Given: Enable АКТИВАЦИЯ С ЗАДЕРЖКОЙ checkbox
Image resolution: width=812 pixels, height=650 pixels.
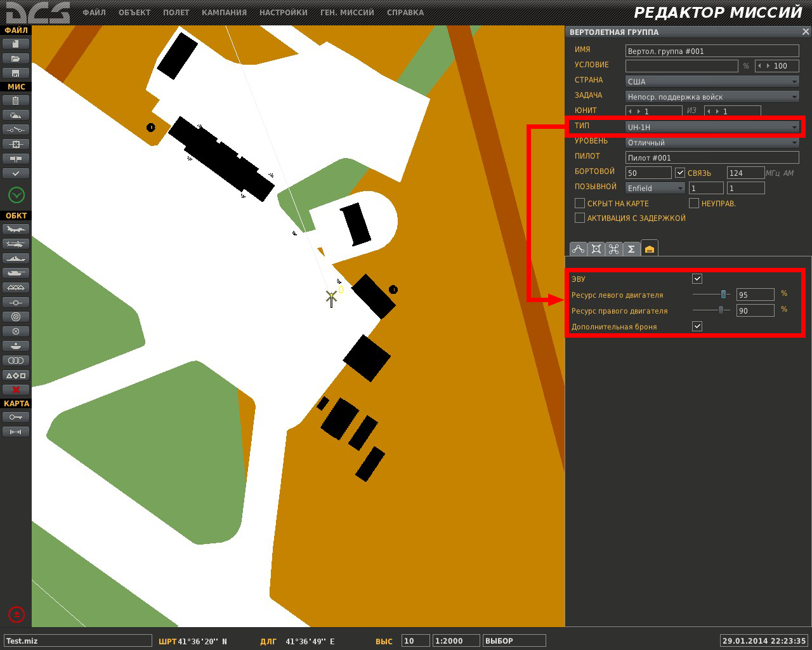Looking at the screenshot, I should point(579,218).
